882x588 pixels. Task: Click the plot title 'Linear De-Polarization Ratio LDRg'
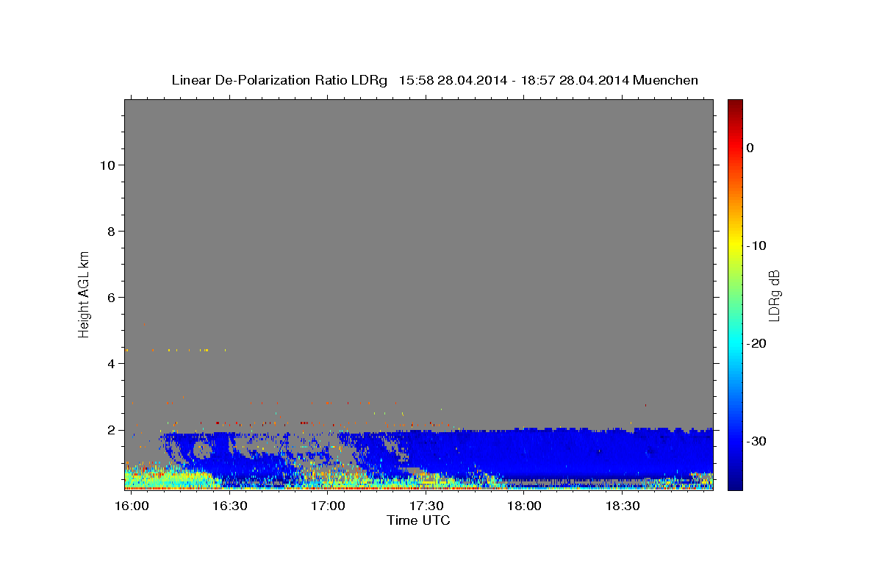click(x=279, y=80)
